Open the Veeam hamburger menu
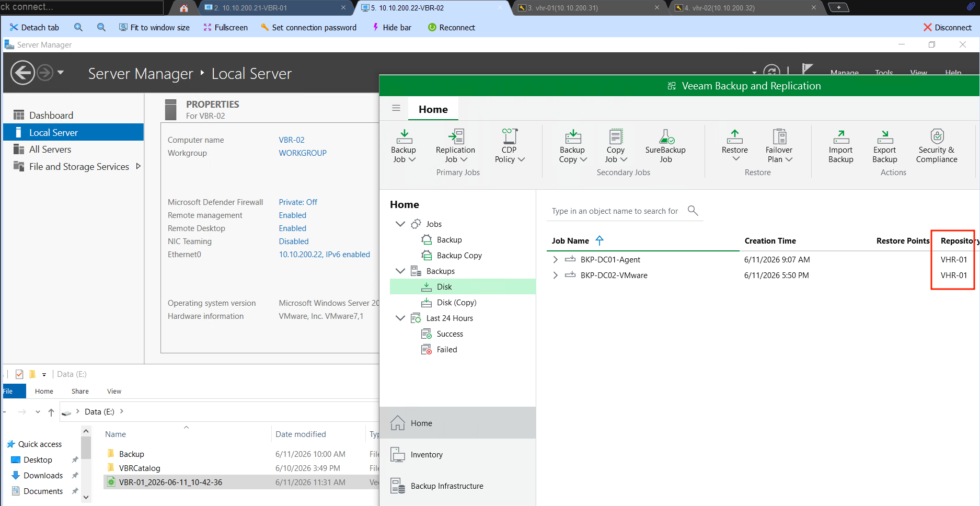 point(396,108)
